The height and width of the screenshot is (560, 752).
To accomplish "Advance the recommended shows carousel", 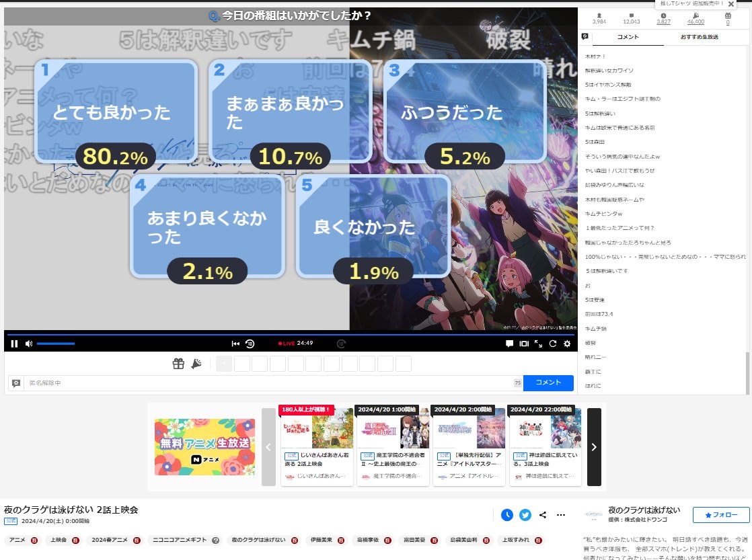I will click(594, 446).
